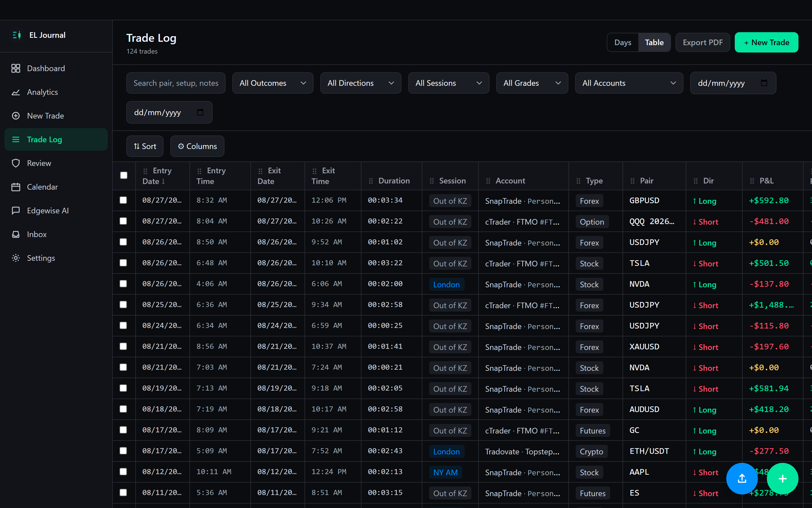Click the New Trade plus-circle sidebar icon
Image resolution: width=812 pixels, height=508 pixels.
pyautogui.click(x=16, y=116)
